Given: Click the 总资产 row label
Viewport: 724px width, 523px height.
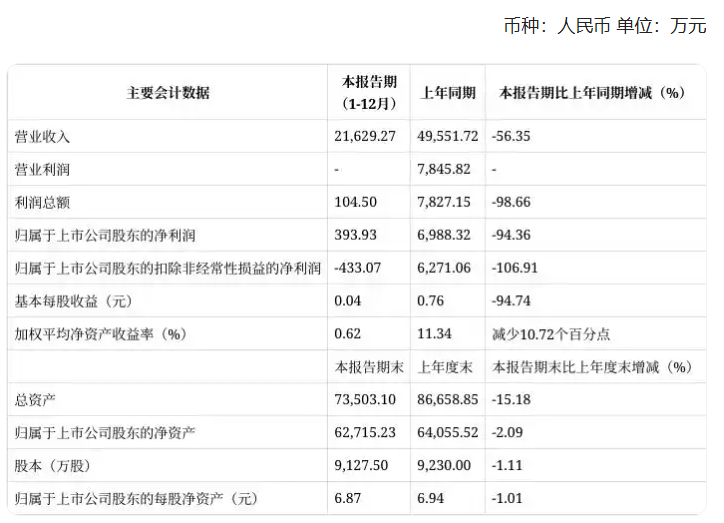Looking at the screenshot, I should (36, 398).
